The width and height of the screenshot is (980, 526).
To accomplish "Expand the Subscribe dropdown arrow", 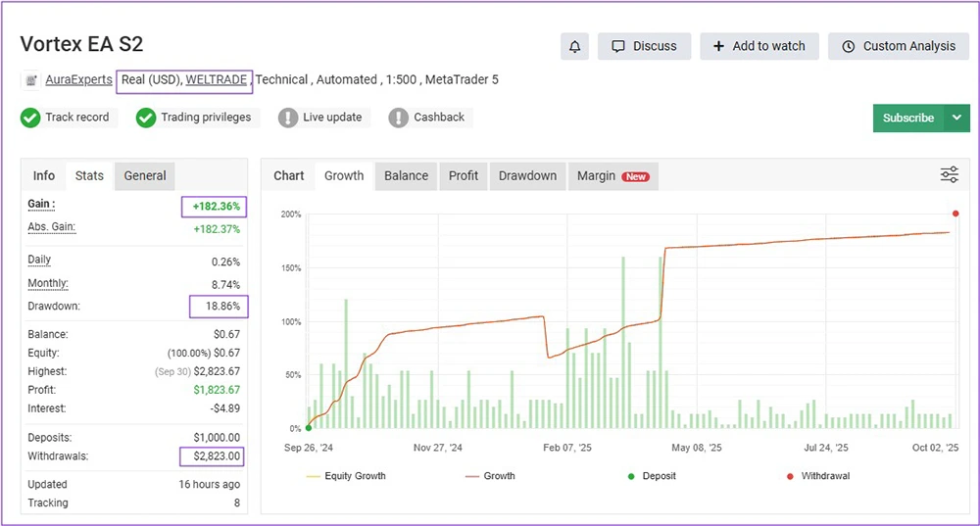I will click(x=956, y=118).
